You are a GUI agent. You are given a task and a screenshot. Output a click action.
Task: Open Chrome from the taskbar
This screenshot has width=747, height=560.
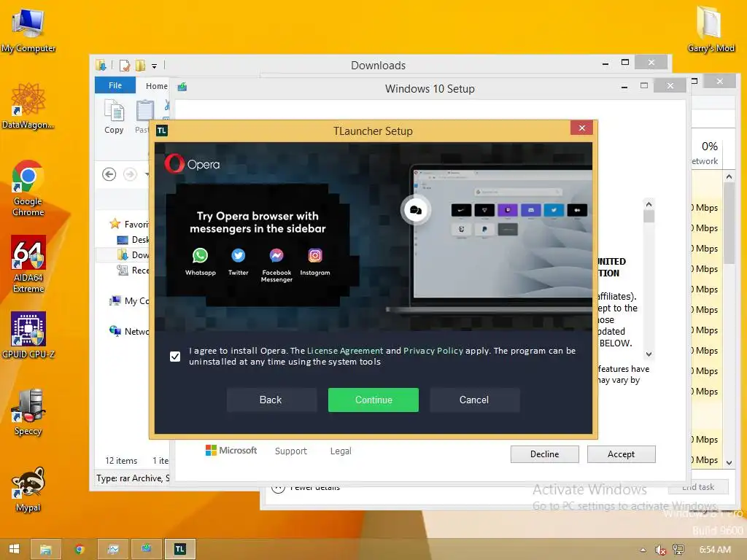[80, 549]
